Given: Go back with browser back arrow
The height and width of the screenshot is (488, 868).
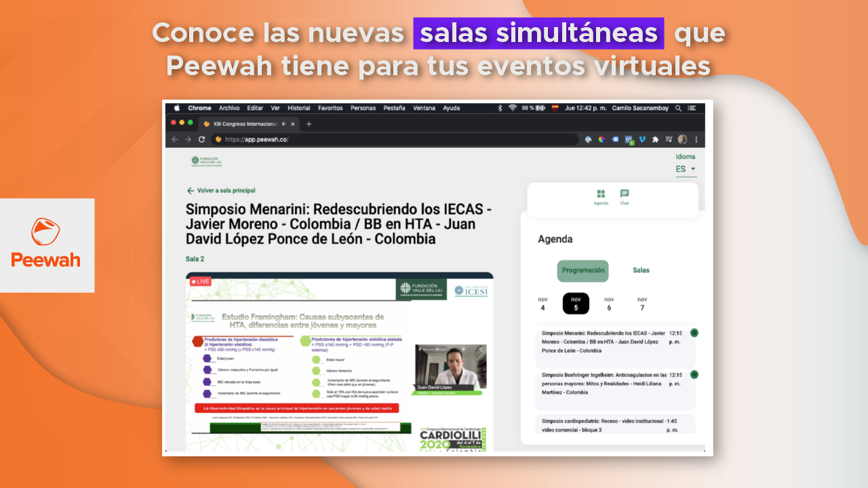Looking at the screenshot, I should [x=175, y=139].
